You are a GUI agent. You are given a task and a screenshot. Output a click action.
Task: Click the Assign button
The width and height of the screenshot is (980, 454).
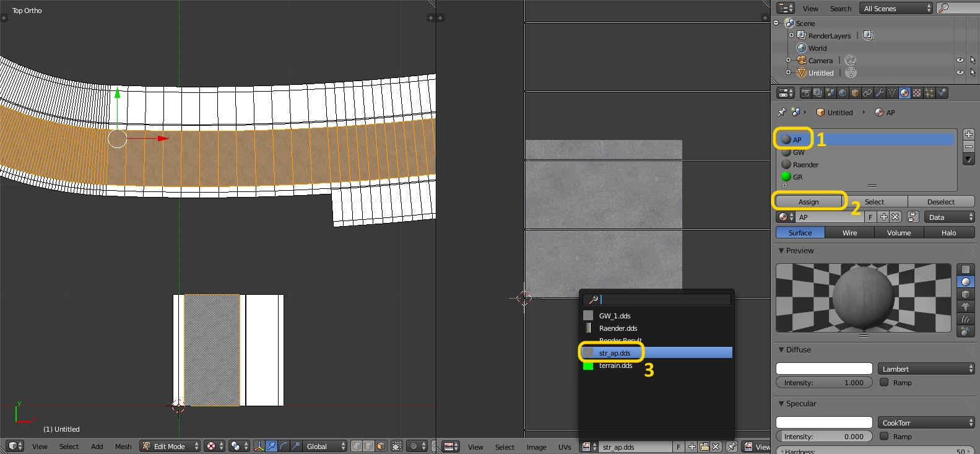click(809, 202)
